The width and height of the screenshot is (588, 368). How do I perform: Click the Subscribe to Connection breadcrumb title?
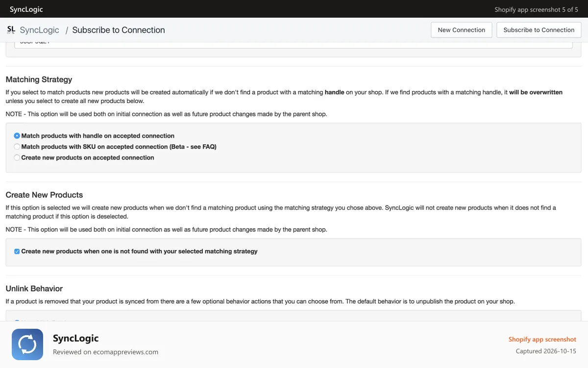(119, 30)
